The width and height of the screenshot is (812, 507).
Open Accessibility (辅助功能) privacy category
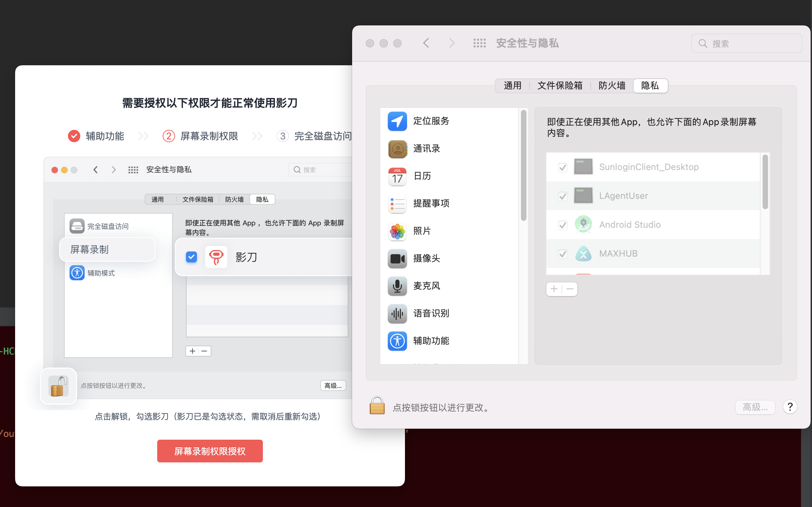tap(431, 341)
